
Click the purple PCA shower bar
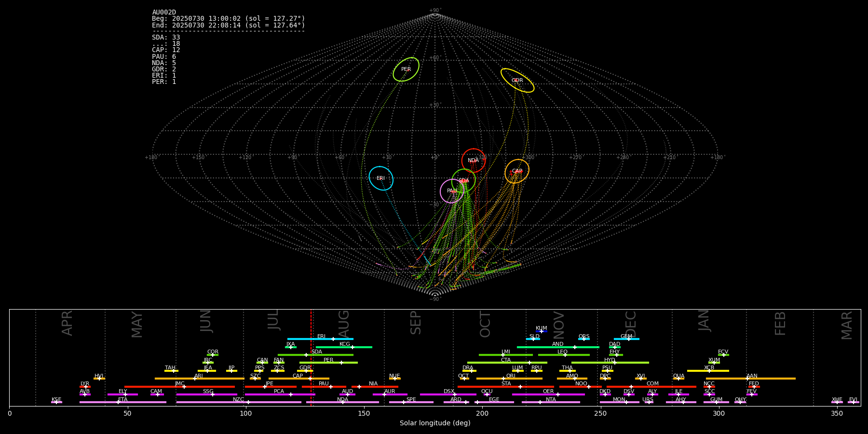[x=280, y=394]
